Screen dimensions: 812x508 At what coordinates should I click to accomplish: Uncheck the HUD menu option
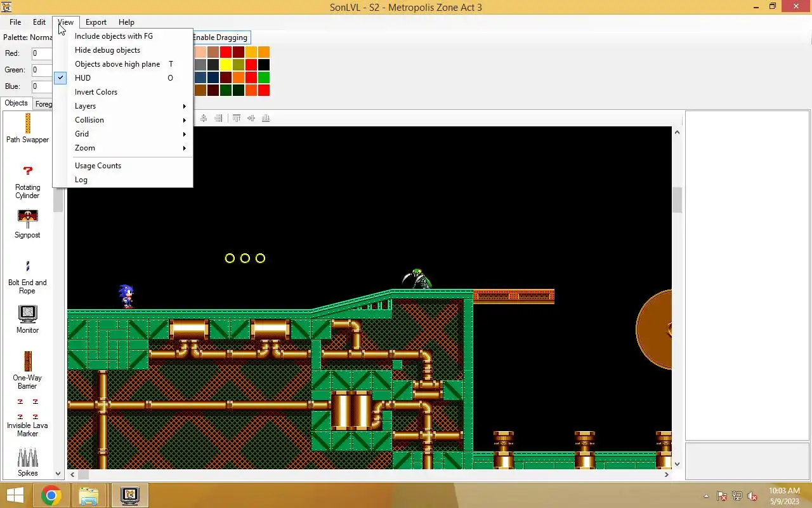pos(122,78)
